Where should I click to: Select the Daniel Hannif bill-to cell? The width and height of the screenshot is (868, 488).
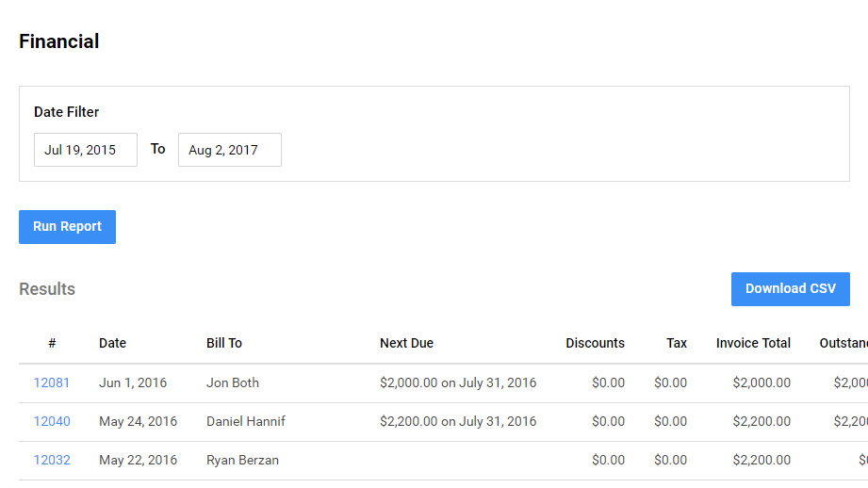[246, 421]
